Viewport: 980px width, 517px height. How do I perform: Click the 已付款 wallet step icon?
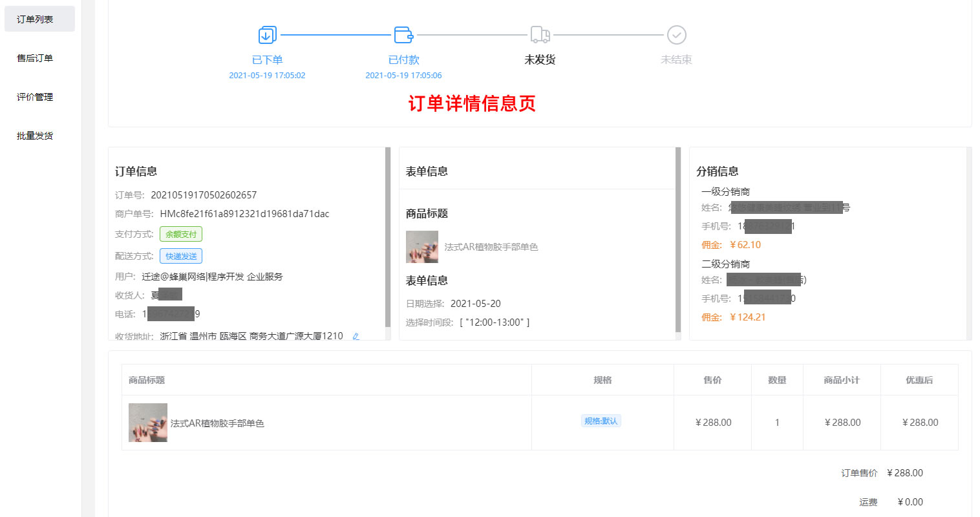pos(403,35)
